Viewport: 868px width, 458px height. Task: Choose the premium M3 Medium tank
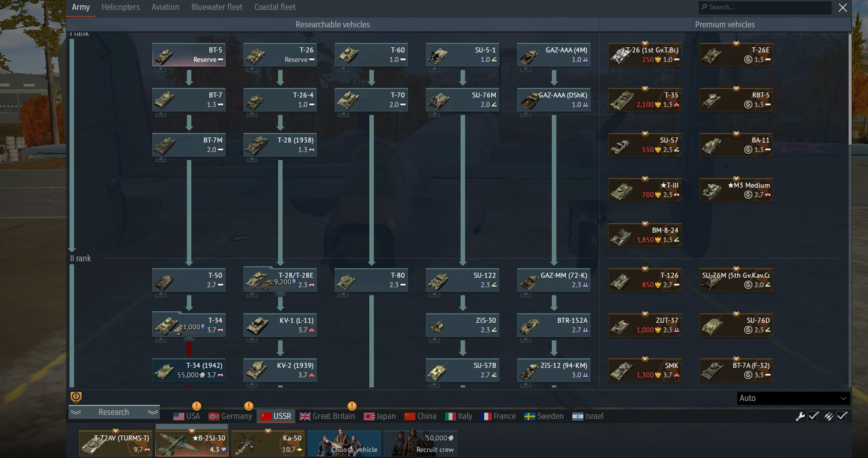736,190
